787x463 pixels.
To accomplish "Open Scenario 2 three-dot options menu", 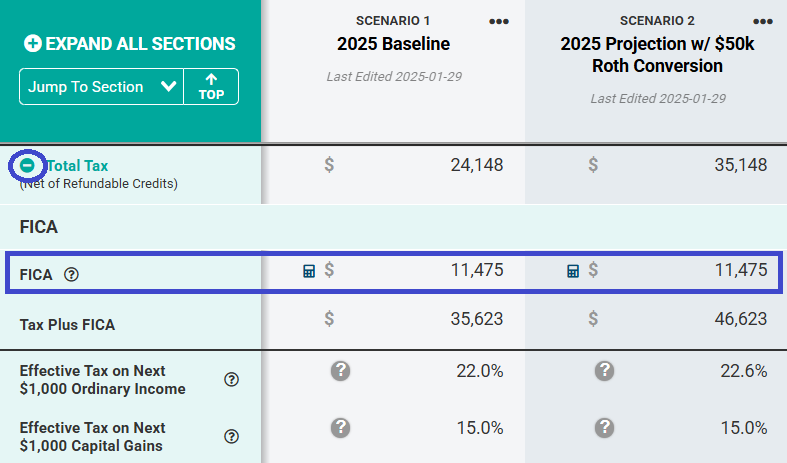I will [x=763, y=22].
